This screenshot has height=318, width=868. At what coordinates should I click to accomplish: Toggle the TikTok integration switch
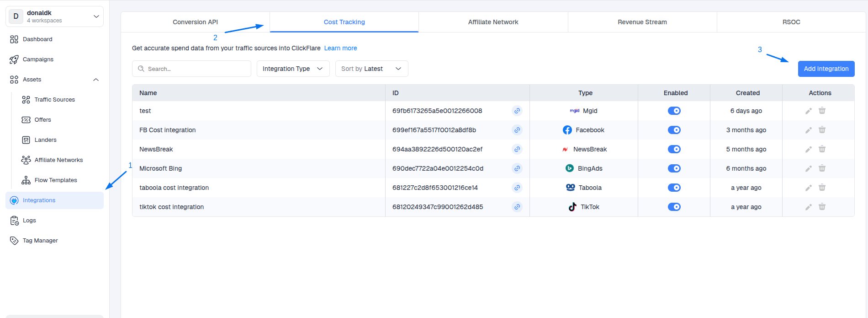point(674,207)
